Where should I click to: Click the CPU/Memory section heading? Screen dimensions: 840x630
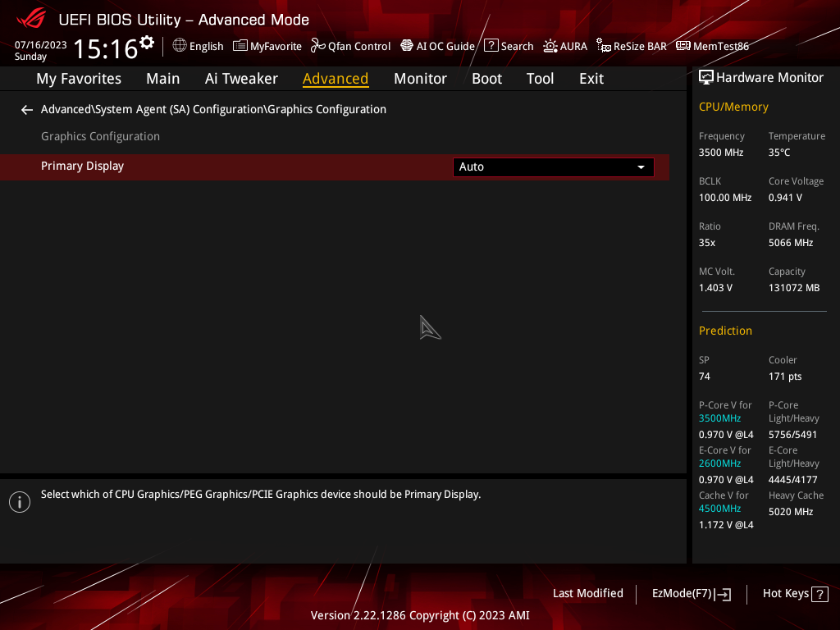pyautogui.click(x=733, y=107)
